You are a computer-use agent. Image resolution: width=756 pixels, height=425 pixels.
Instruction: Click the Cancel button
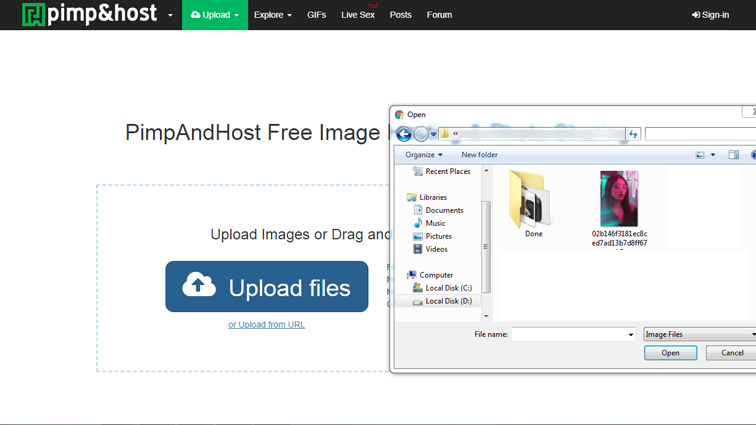click(x=731, y=353)
